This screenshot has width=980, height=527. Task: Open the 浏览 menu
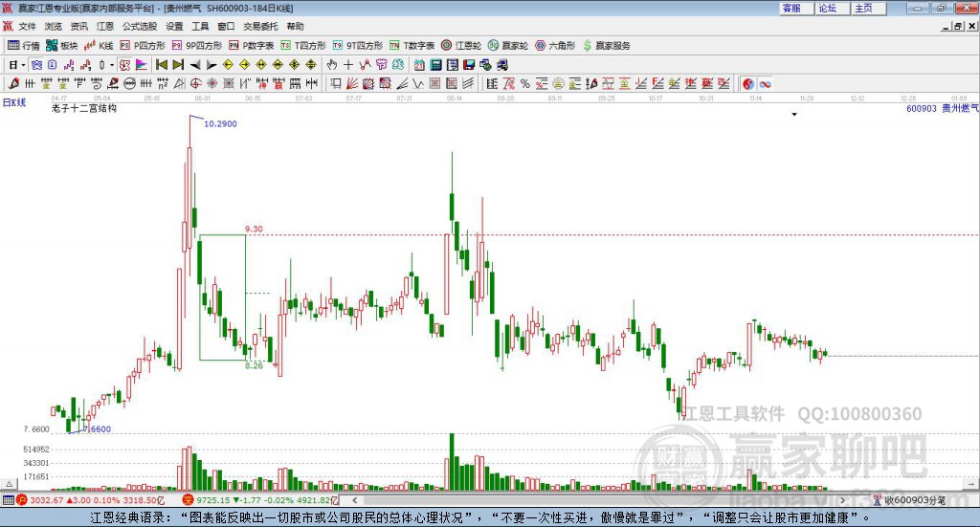(x=54, y=26)
